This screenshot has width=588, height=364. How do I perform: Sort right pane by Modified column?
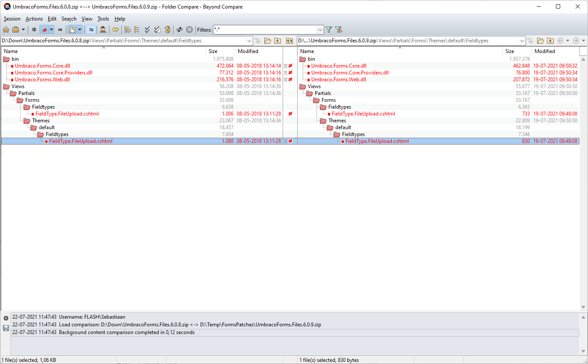(x=555, y=51)
